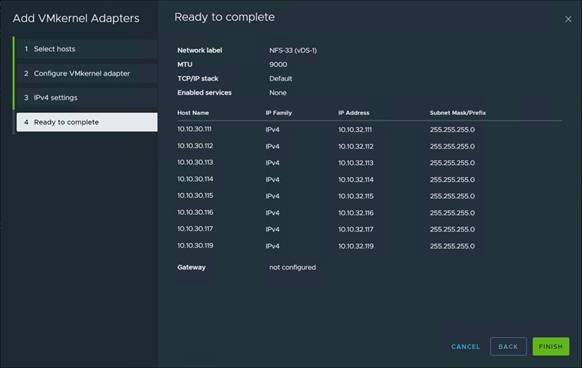Open the Configure VMkernel adapter step
The width and height of the screenshot is (582, 368).
coord(87,74)
